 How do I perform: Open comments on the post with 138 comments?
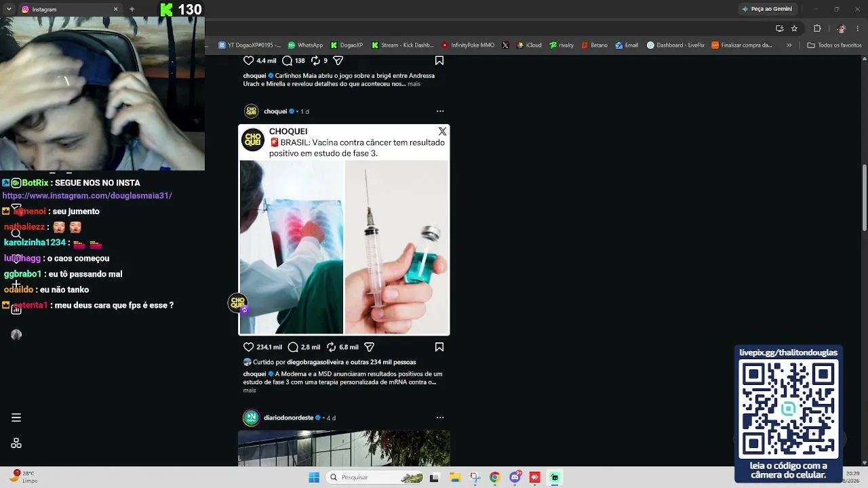click(286, 60)
